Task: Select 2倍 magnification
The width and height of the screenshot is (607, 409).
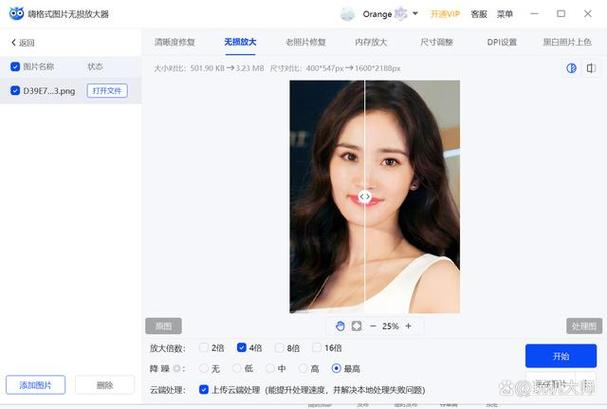Action: click(204, 347)
